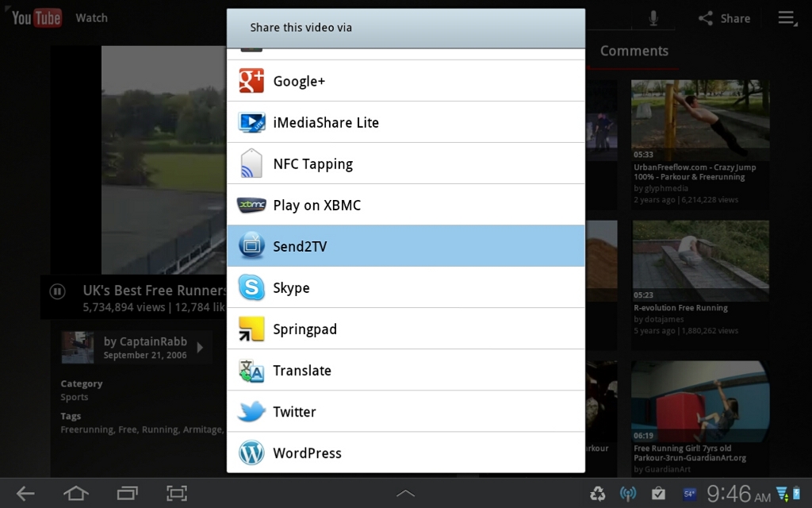Screen dimensions: 812x508
Task: Pause the video with the pause button
Action: point(57,291)
